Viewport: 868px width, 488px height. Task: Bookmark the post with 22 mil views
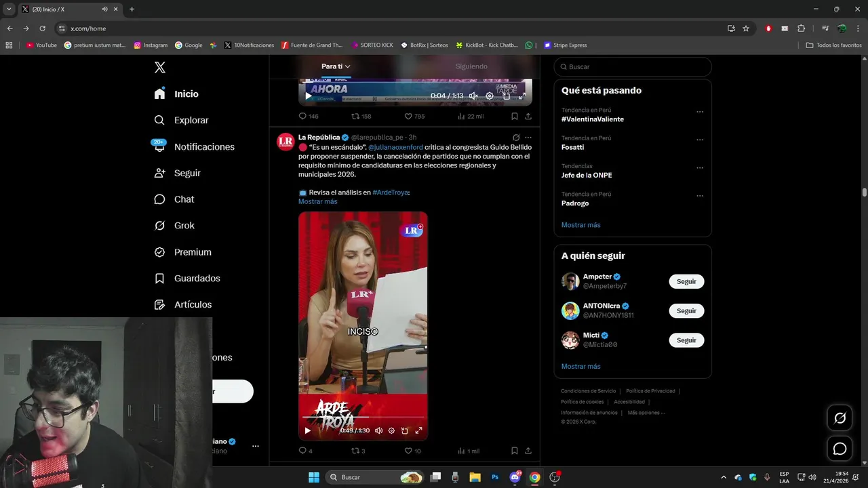click(515, 116)
